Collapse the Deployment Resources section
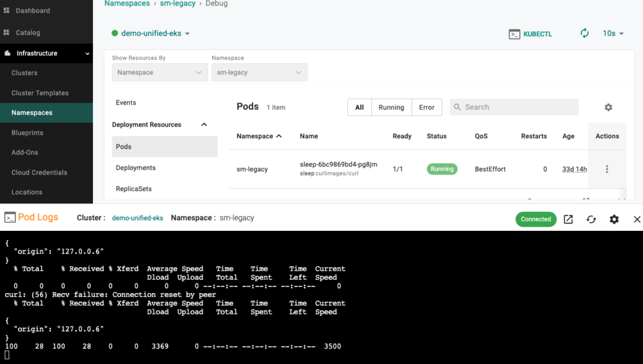This screenshot has height=364, width=643. pos(203,125)
